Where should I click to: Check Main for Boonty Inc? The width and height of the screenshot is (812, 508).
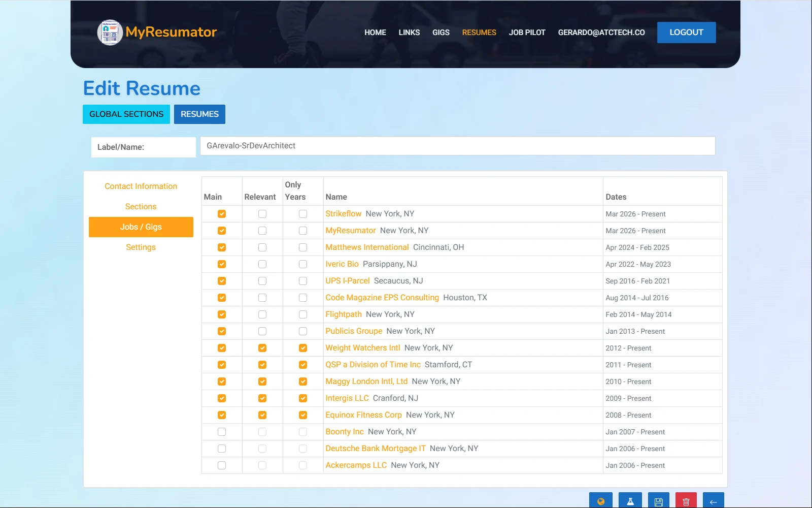[221, 432]
